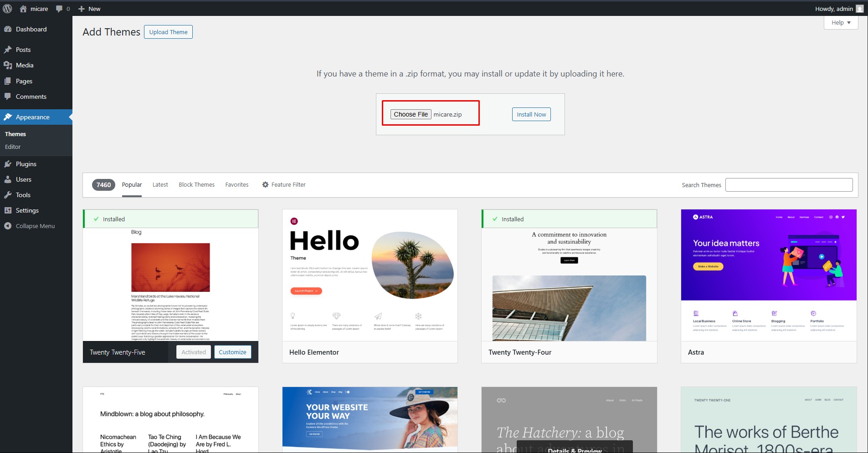This screenshot has width=868, height=453.
Task: Click the Posts pushpin icon
Action: [x=8, y=50]
